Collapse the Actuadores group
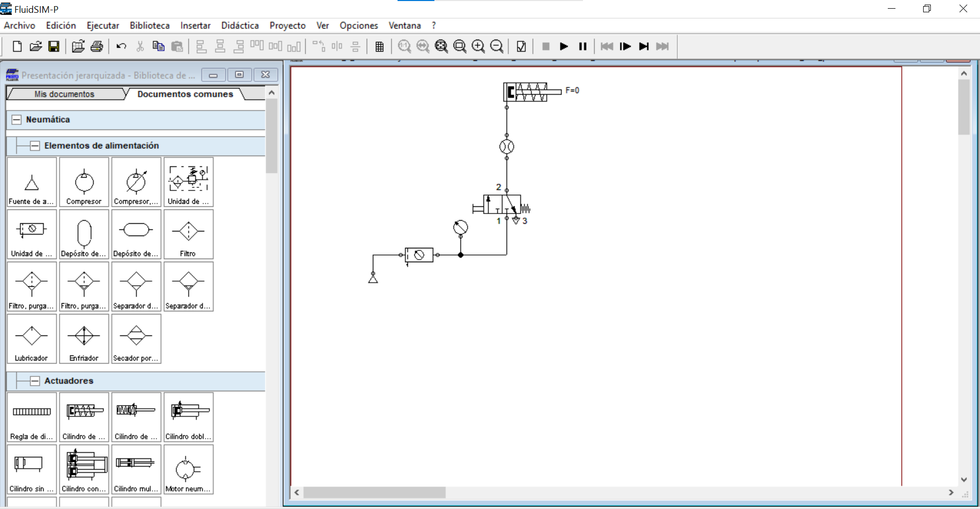 (x=35, y=381)
